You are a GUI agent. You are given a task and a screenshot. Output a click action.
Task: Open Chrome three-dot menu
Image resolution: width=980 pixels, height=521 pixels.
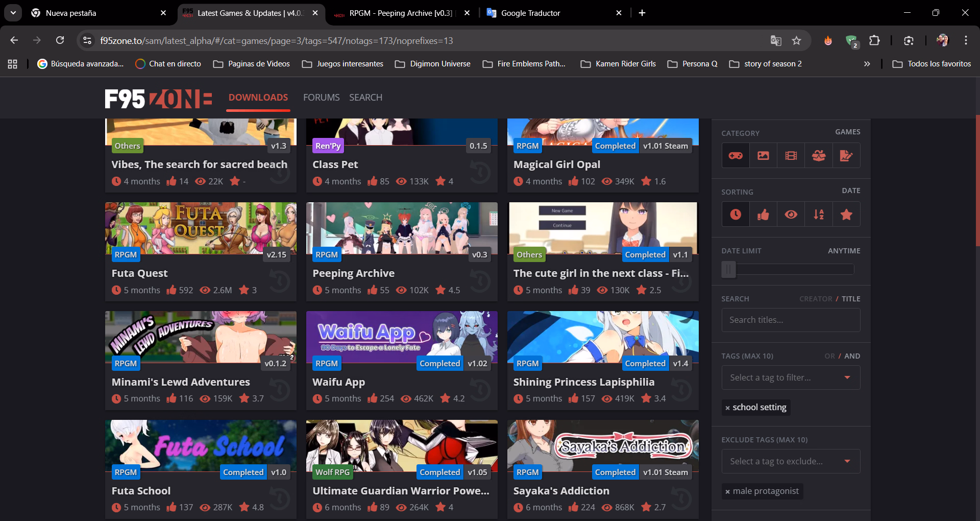click(x=966, y=40)
